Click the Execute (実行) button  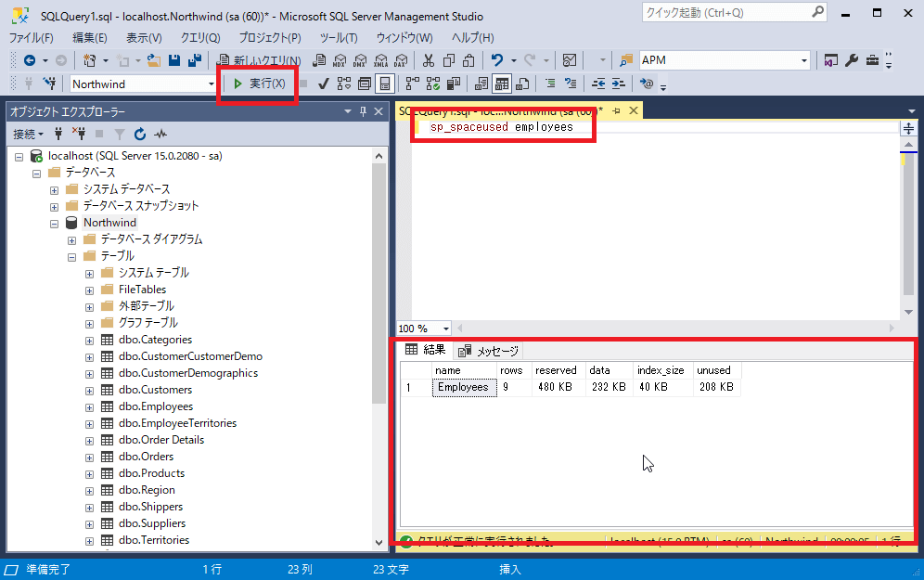coord(259,84)
